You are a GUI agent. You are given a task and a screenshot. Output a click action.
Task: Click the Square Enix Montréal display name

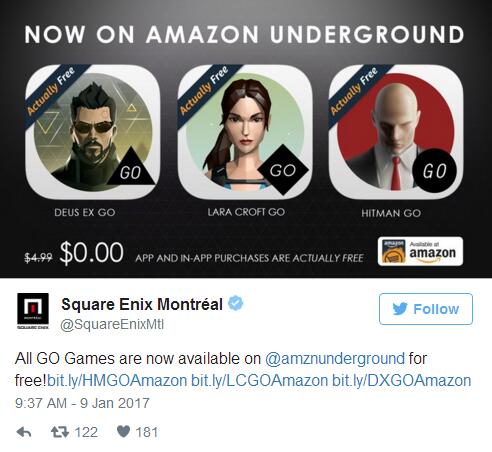142,304
